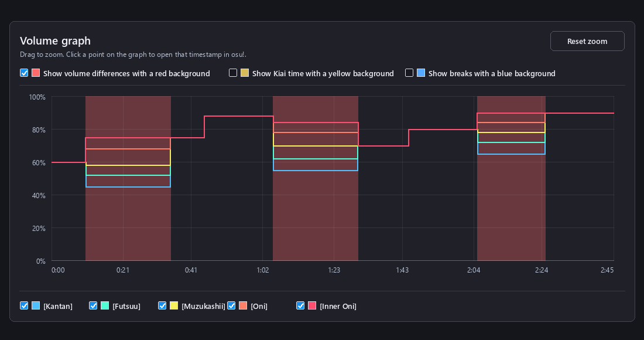Click the Volume graph heading
The height and width of the screenshot is (340, 644).
[x=55, y=40]
